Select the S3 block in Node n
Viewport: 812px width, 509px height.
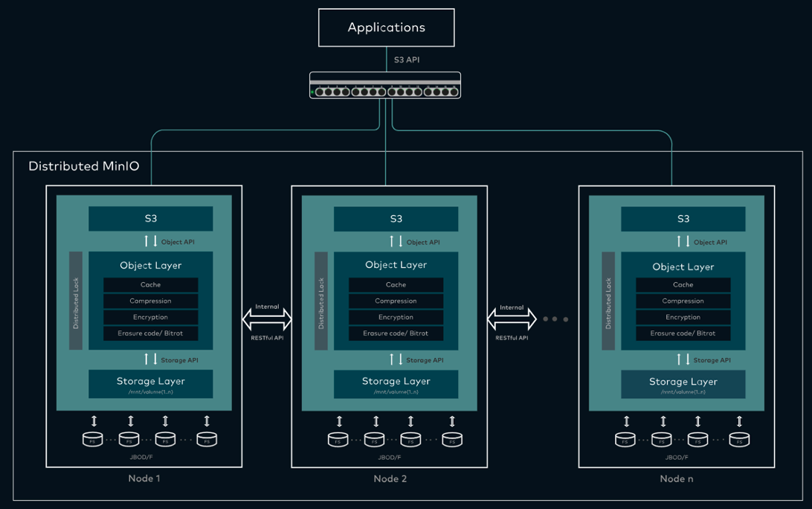(683, 219)
